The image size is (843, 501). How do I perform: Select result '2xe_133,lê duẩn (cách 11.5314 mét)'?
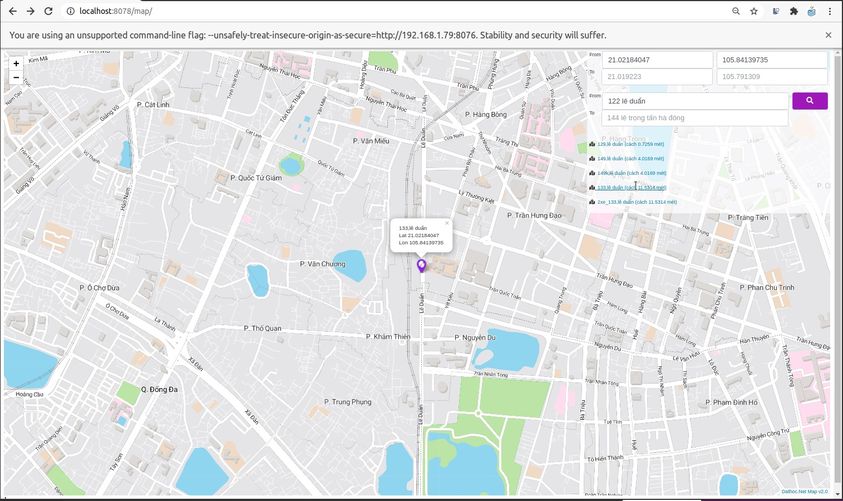(637, 202)
